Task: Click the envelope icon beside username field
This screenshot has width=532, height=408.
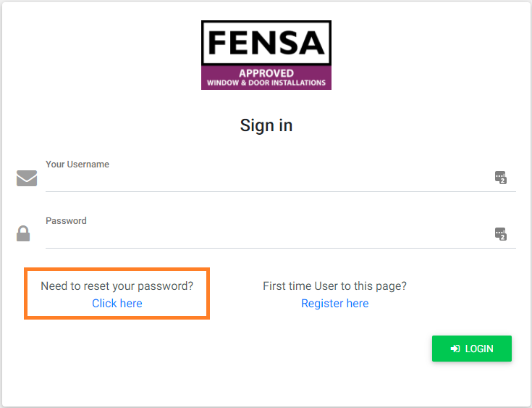Action: point(27,178)
